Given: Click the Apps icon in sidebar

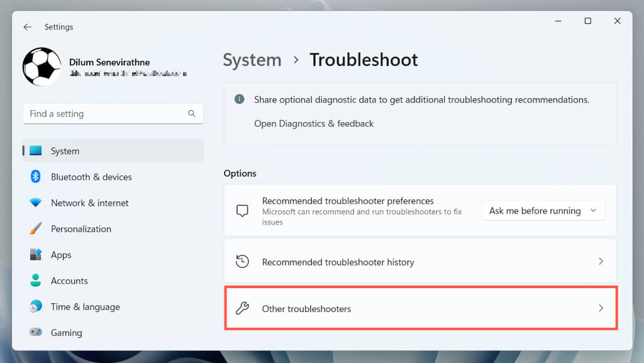Looking at the screenshot, I should click(36, 255).
